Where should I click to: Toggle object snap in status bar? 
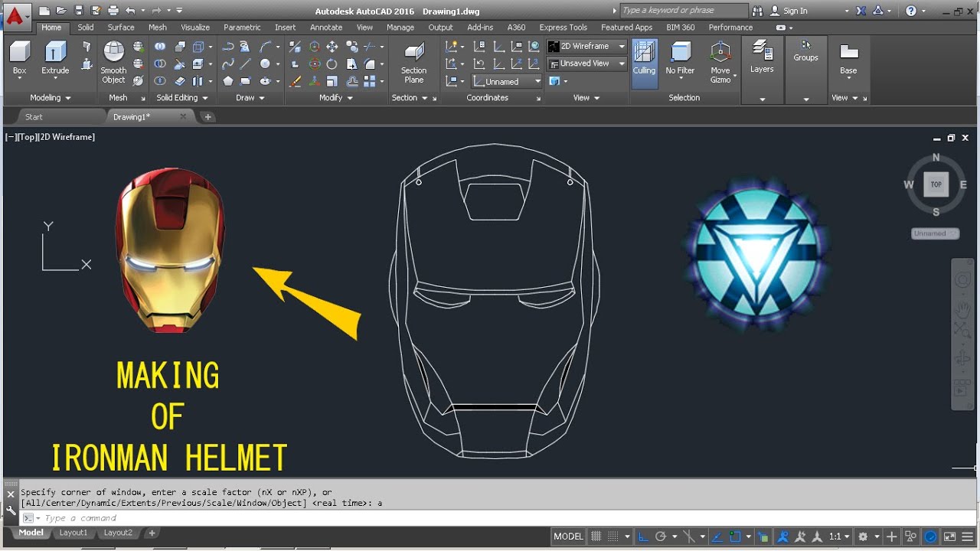(734, 536)
